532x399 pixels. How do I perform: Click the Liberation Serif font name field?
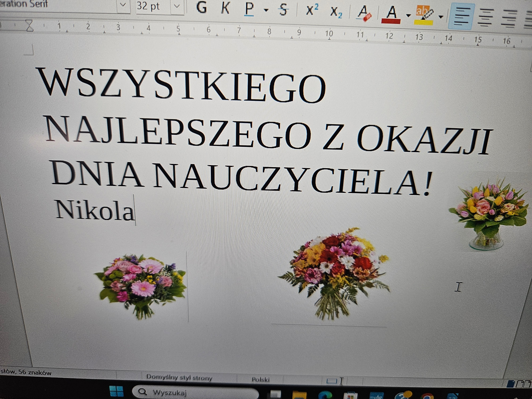(58, 5)
